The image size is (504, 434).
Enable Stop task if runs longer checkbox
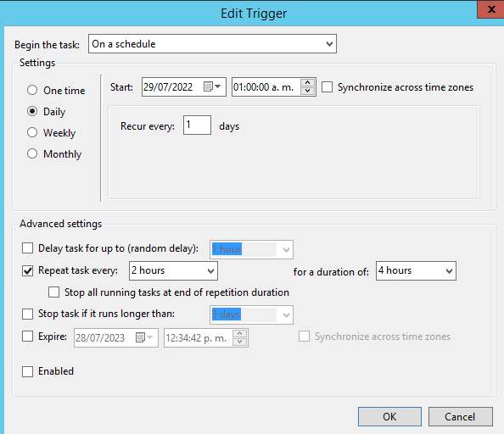tap(28, 314)
